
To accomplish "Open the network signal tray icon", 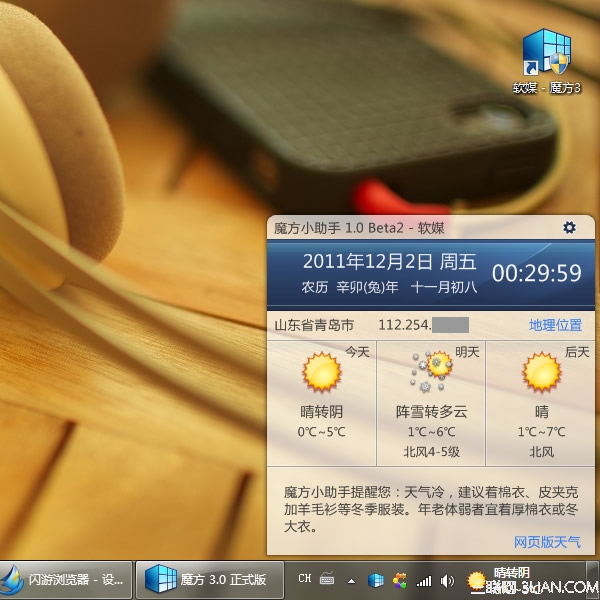I will point(424,581).
